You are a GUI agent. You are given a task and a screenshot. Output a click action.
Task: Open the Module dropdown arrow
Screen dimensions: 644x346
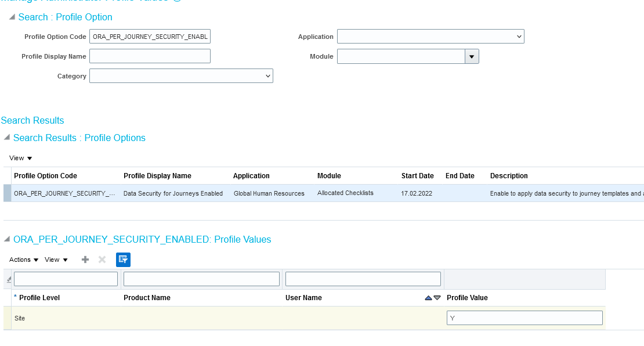472,56
